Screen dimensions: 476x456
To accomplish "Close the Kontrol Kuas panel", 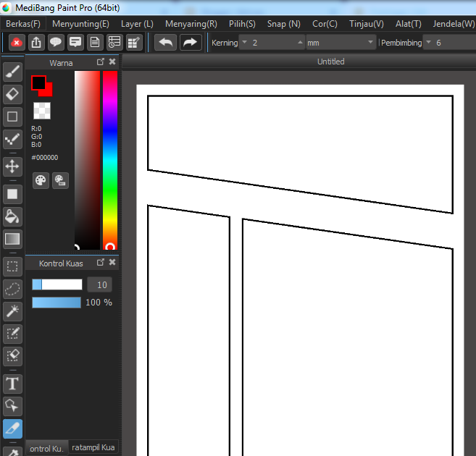I will point(112,262).
